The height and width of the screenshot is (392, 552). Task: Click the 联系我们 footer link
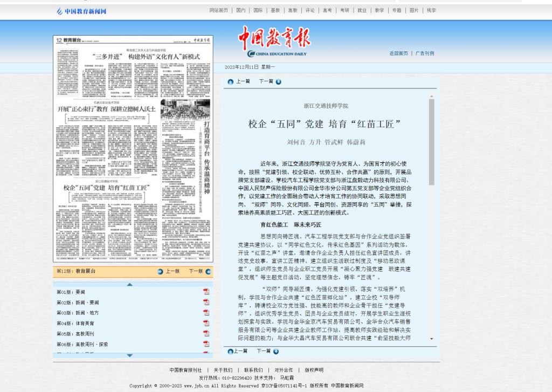[253, 370]
